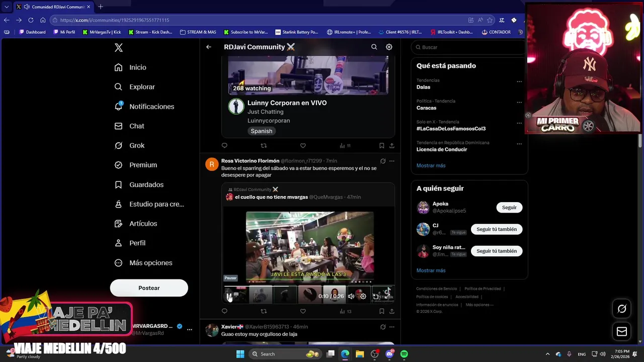Seek on the video progress bar
The height and width of the screenshot is (362, 644).
tap(308, 287)
